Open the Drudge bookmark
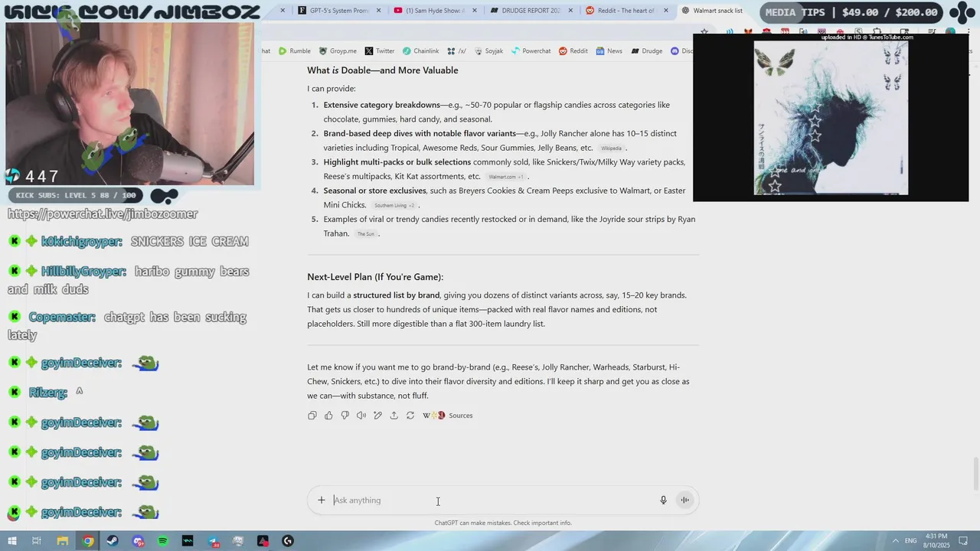This screenshot has width=980, height=551. (647, 51)
